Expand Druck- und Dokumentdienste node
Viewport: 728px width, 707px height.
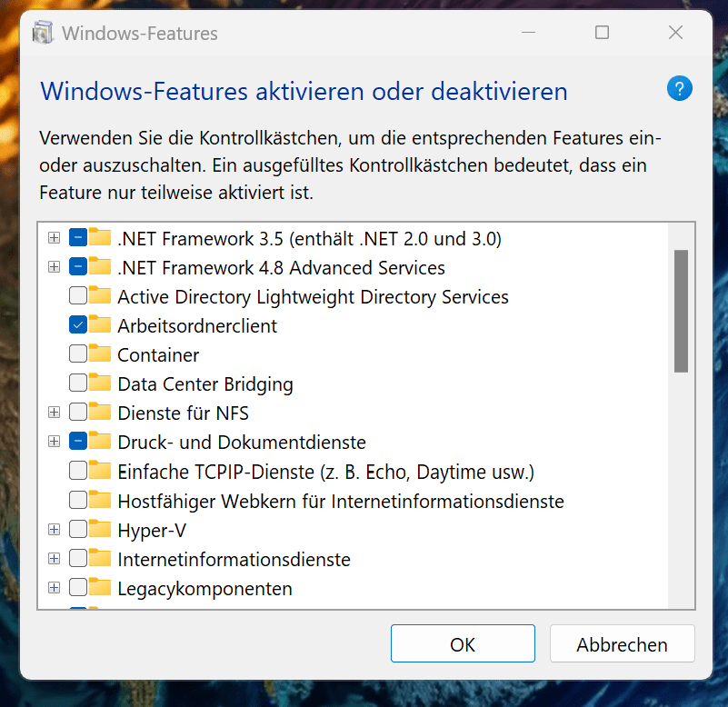click(54, 442)
